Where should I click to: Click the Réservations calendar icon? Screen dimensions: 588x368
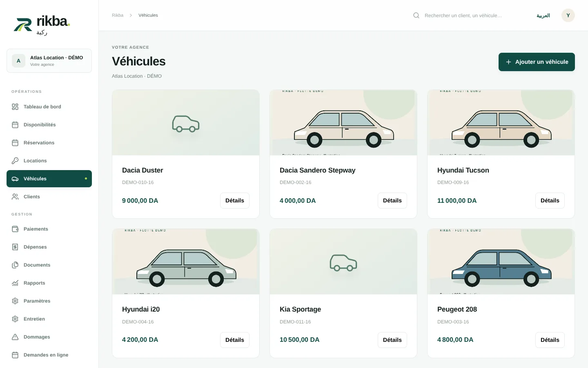click(15, 143)
